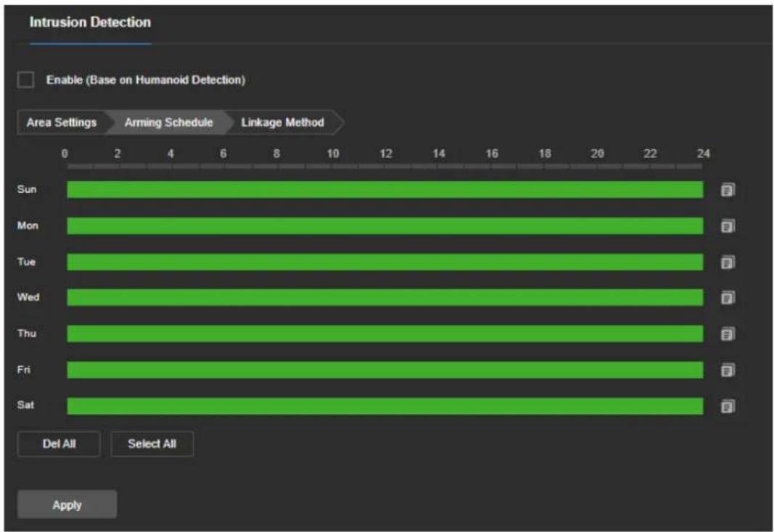Click the Thu day label

[27, 333]
